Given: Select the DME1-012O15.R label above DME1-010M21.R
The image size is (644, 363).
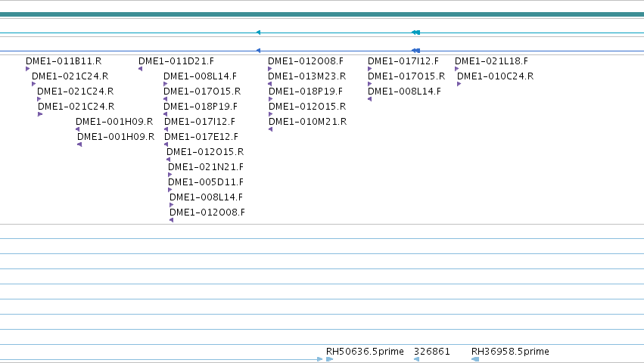Looking at the screenshot, I should pyautogui.click(x=307, y=107).
